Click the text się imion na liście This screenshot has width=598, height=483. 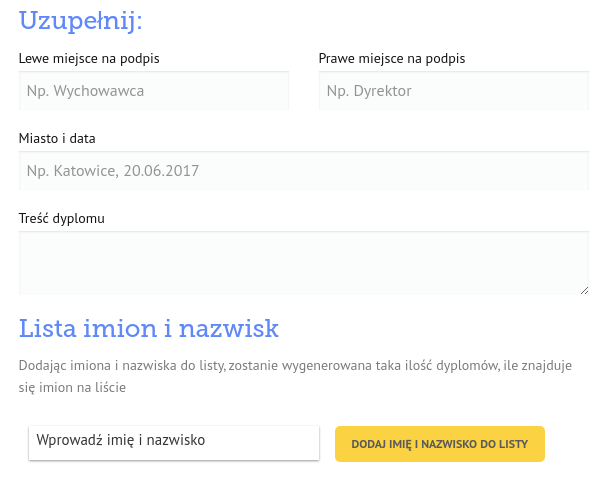tap(72, 387)
